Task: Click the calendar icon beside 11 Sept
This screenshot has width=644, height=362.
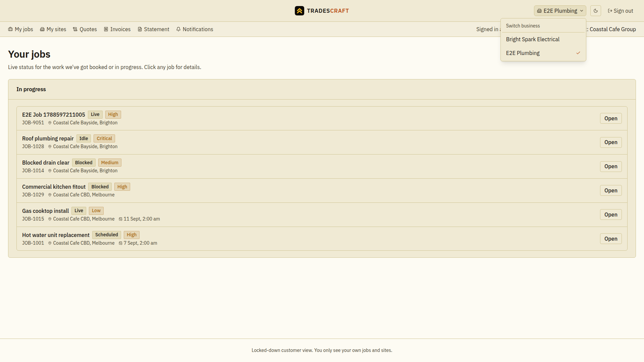Action: (120, 219)
